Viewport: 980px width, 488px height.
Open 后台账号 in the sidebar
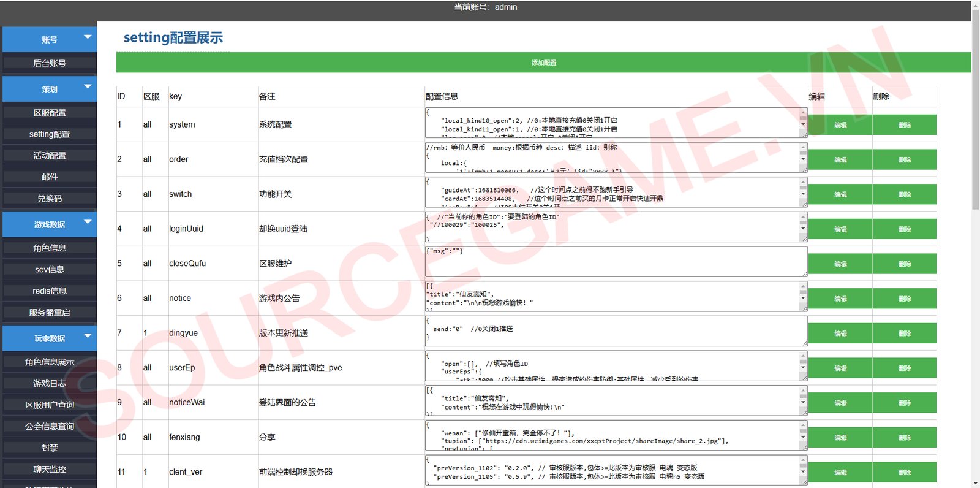pos(50,63)
